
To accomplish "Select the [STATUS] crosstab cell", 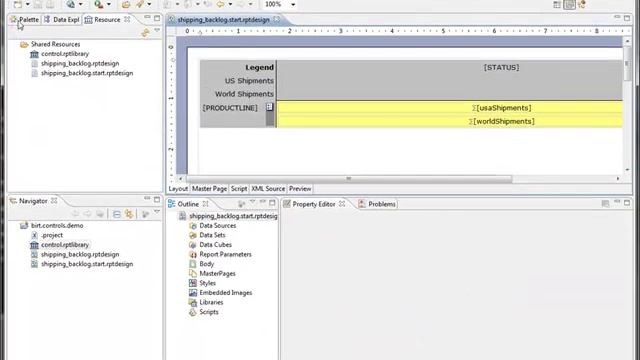I will click(501, 67).
